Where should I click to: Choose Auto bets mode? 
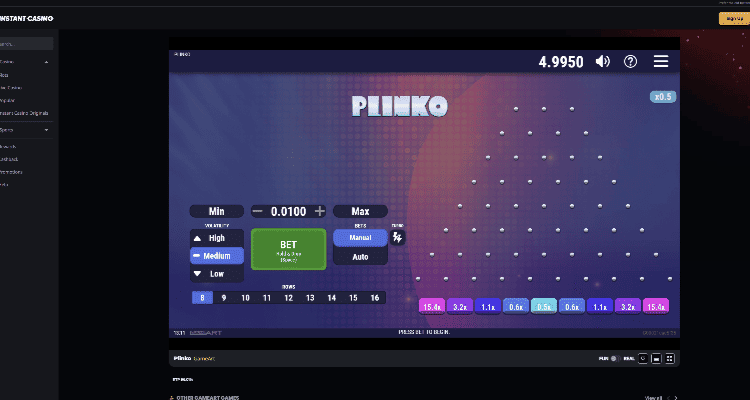(360, 256)
